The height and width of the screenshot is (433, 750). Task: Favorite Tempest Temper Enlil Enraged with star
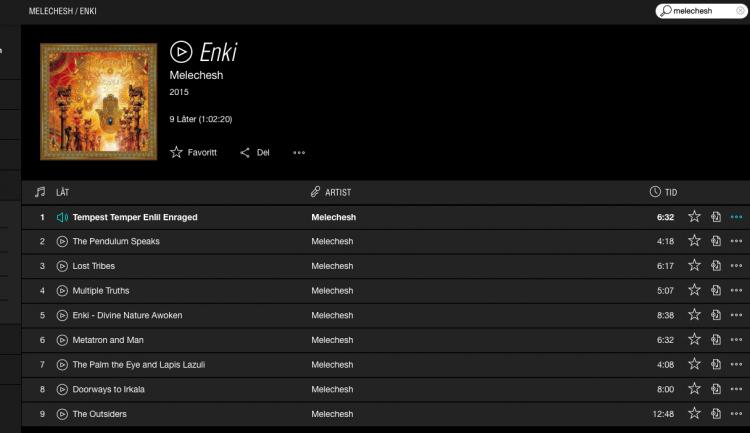[x=694, y=217]
